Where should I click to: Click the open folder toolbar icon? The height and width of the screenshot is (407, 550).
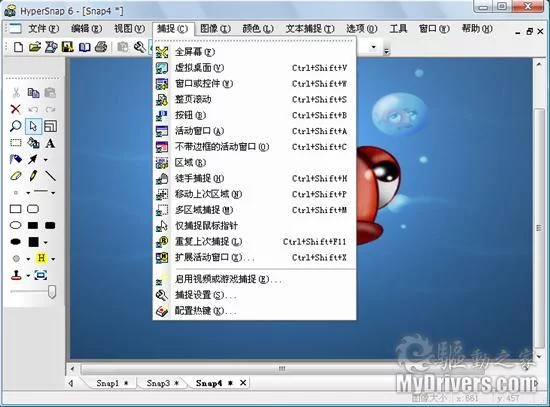pos(35,47)
